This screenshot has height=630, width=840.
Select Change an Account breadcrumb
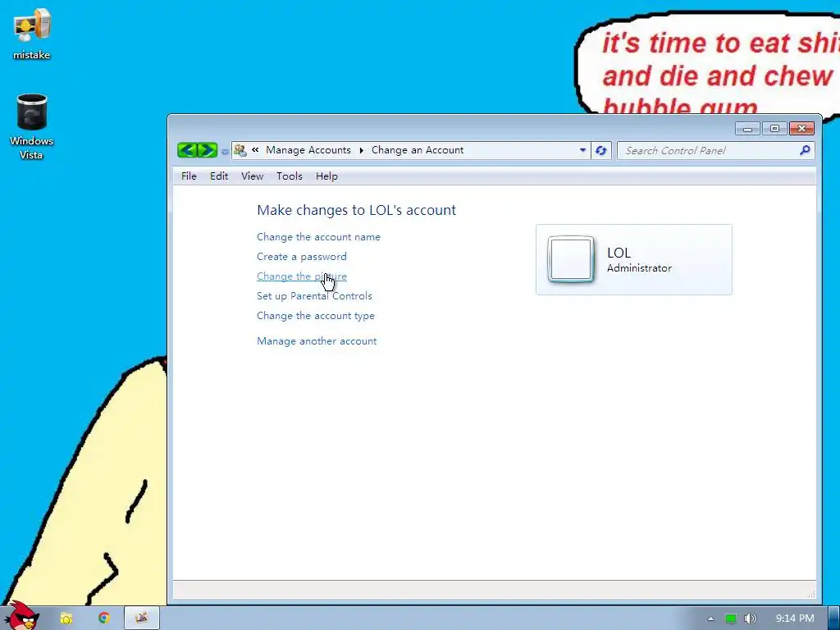418,150
